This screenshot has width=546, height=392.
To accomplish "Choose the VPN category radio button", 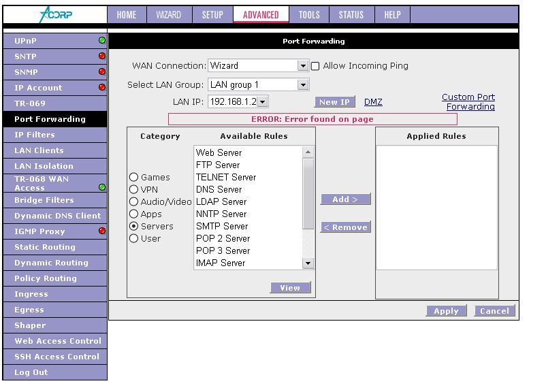I will pyautogui.click(x=134, y=190).
